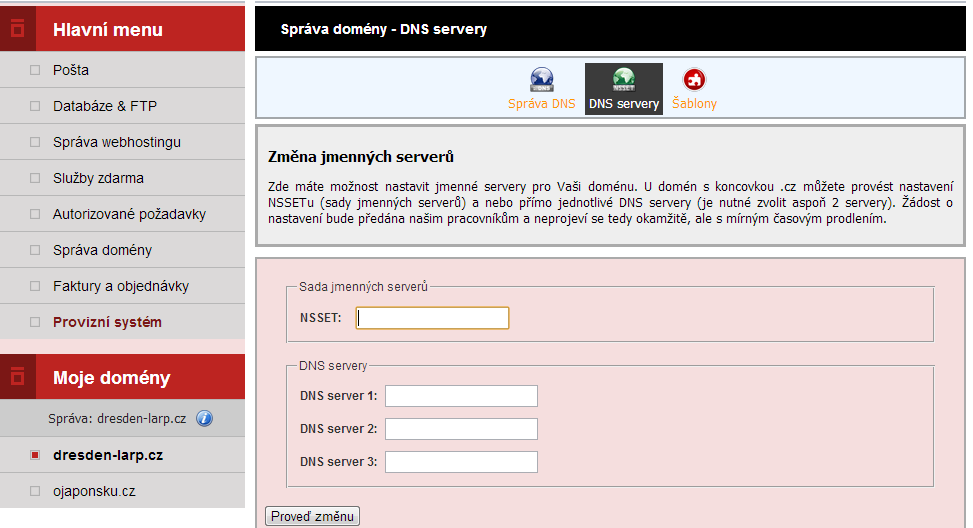Open Provizní systém link

point(107,322)
